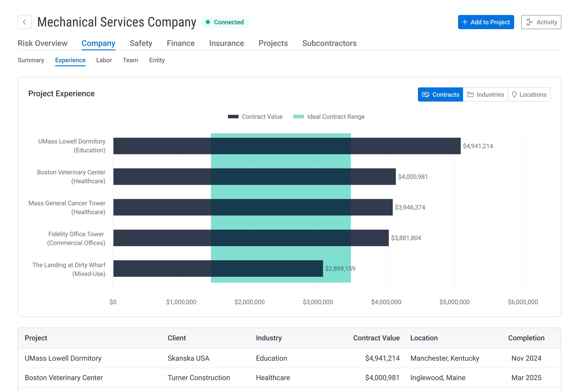Select the Labor sub-tab
Image resolution: width=579 pixels, height=392 pixels.
pos(104,60)
